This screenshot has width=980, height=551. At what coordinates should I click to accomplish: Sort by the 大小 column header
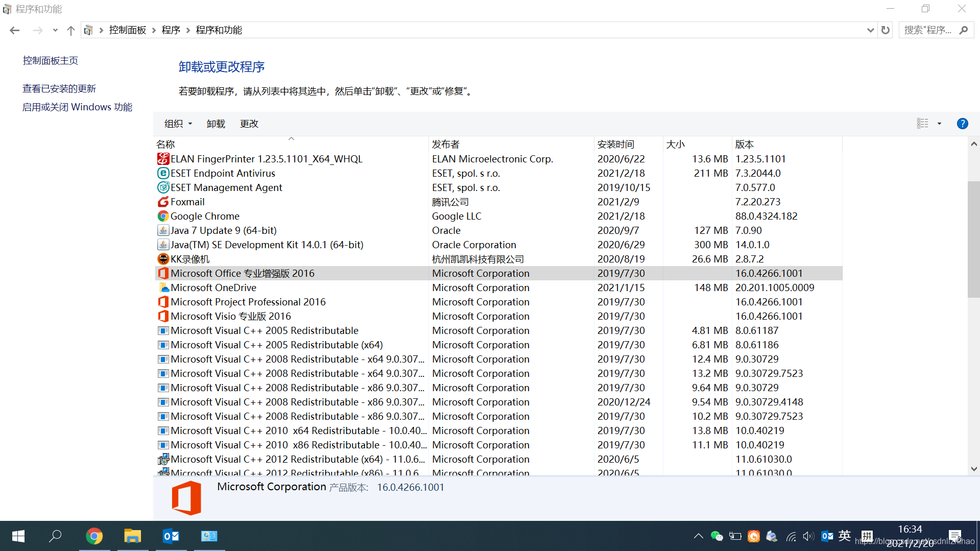pos(698,145)
